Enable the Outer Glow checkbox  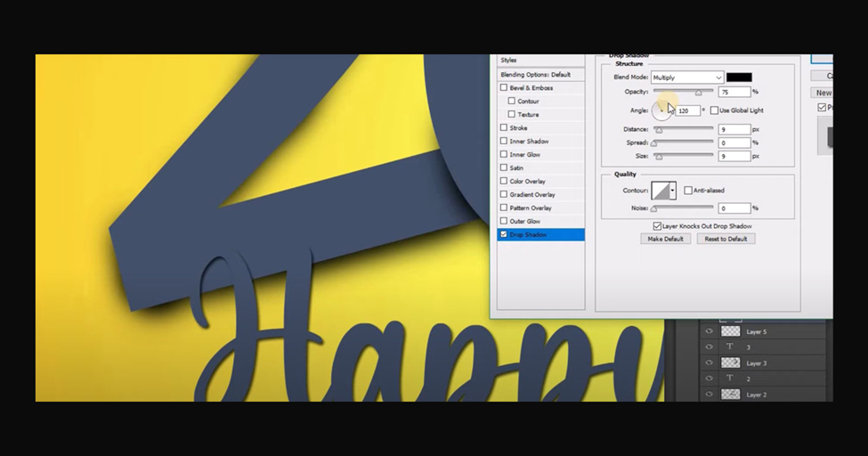click(504, 221)
